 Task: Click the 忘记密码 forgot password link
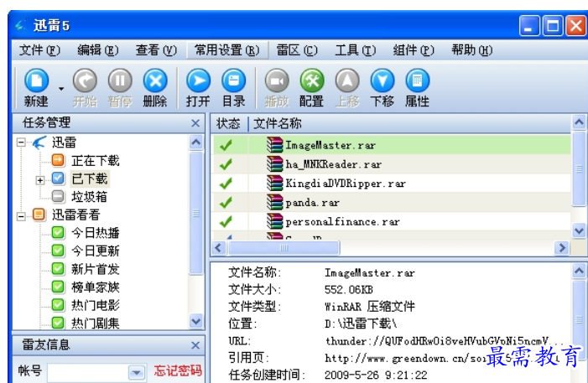pos(178,370)
